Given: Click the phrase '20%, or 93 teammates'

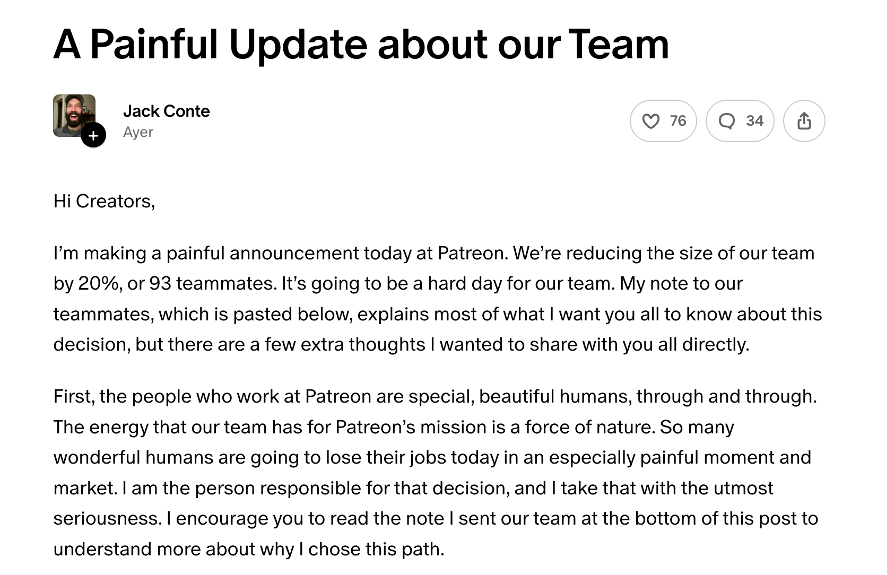Looking at the screenshot, I should 177,284.
